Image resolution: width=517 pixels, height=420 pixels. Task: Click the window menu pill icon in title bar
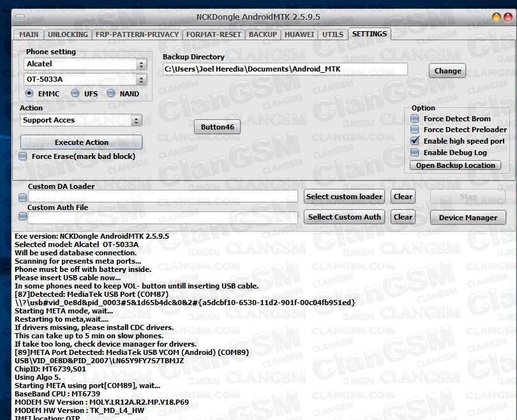(20, 17)
